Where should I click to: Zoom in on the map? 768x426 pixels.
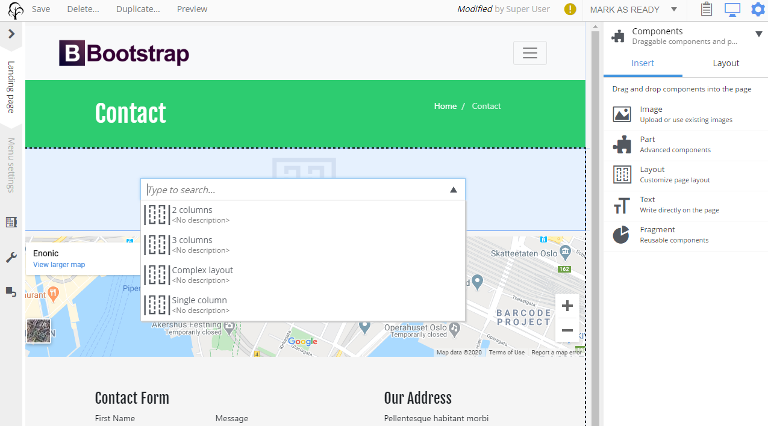click(x=567, y=306)
